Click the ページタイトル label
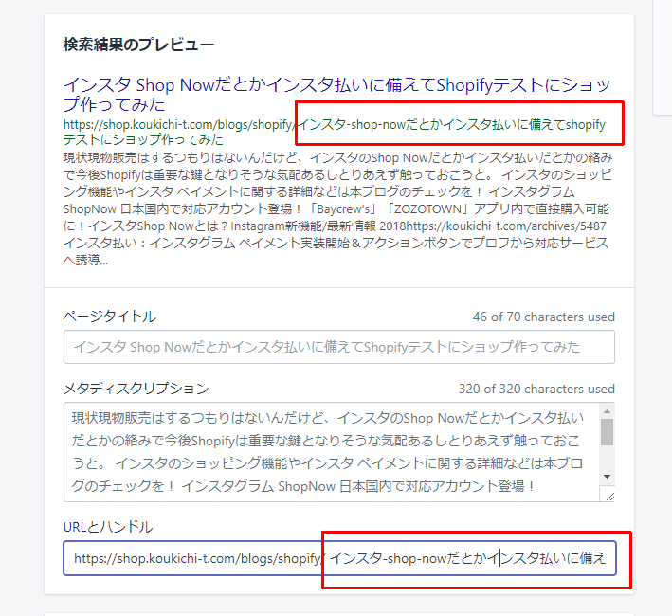Viewport: 672px width, 616px height. (110, 317)
